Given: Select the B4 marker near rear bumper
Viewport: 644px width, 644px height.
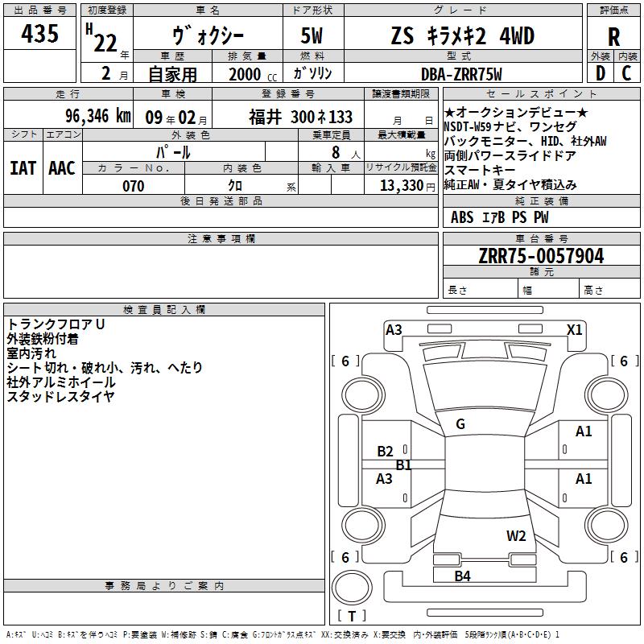Looking at the screenshot, I should point(462,576).
